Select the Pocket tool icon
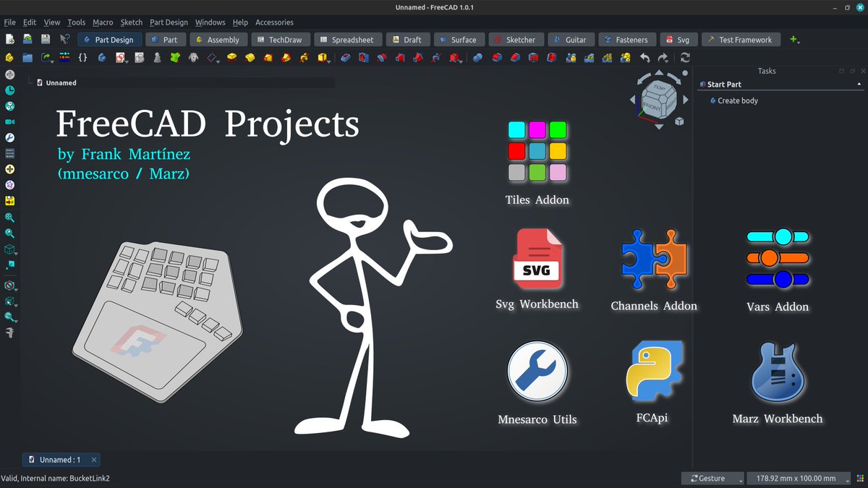 346,58
